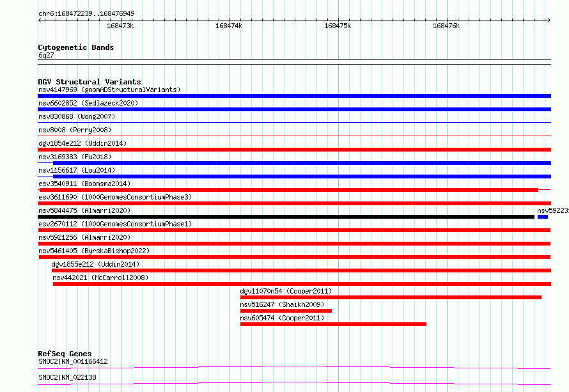Click the red esv2670112 variant bar
The image size is (569, 392).
294,230
